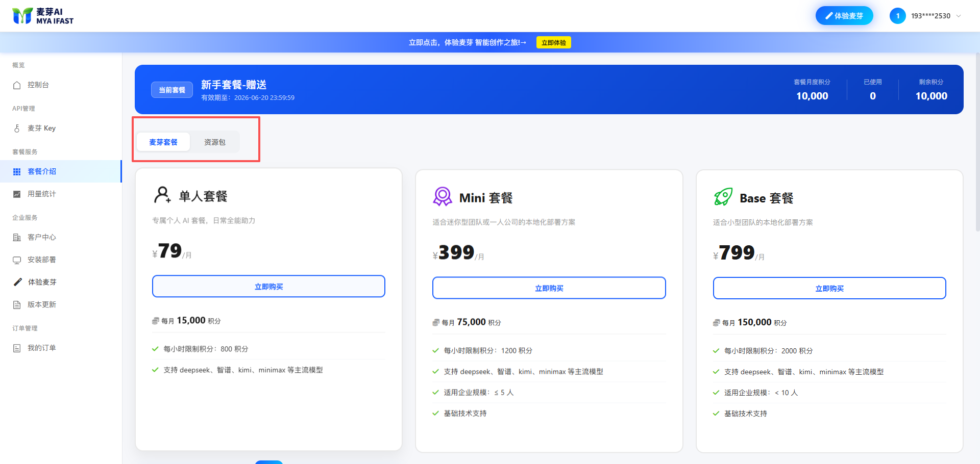Viewport: 980px width, 464px height.
Task: Open 我的订单 menu item
Action: click(61, 348)
